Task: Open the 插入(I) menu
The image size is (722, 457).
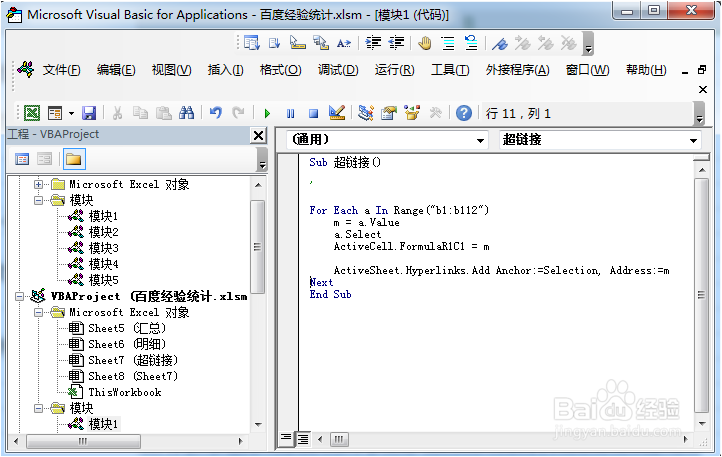Action: [x=226, y=70]
